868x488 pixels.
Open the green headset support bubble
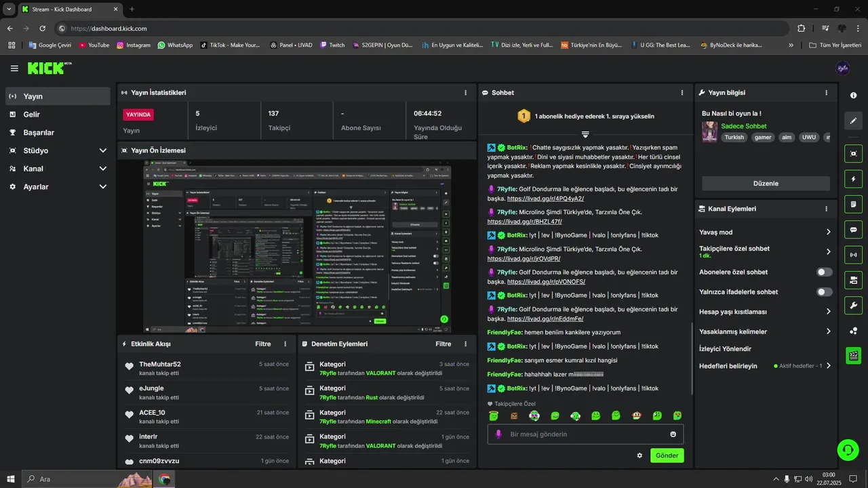tap(847, 449)
